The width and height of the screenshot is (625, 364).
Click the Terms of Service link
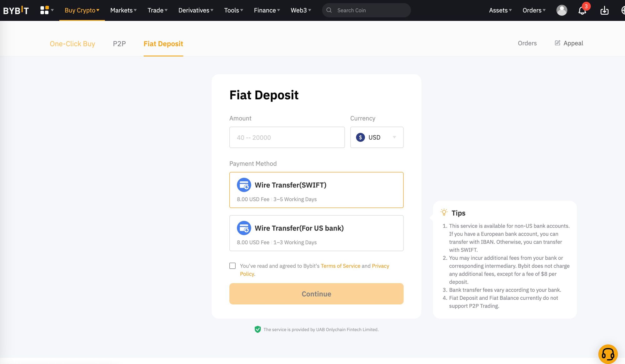tap(340, 266)
